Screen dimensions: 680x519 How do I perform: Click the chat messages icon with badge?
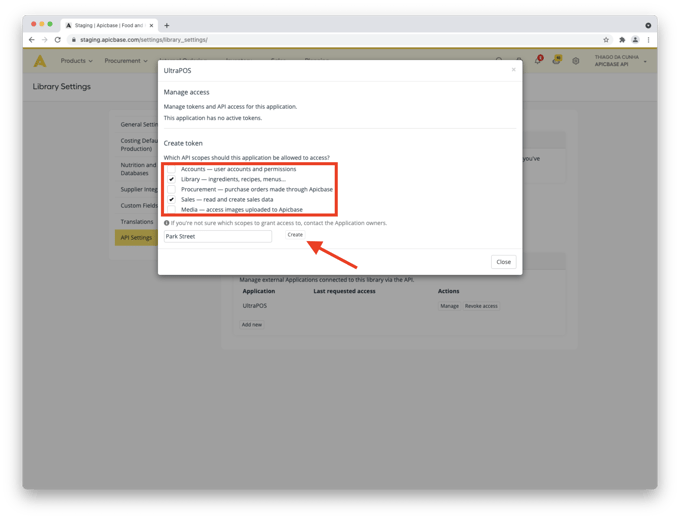(x=557, y=60)
